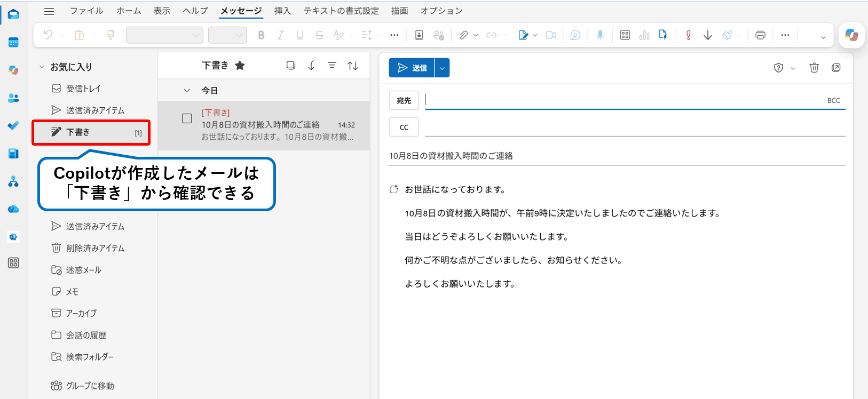Select the draft message checkbox
868x399 pixels.
pos(187,118)
